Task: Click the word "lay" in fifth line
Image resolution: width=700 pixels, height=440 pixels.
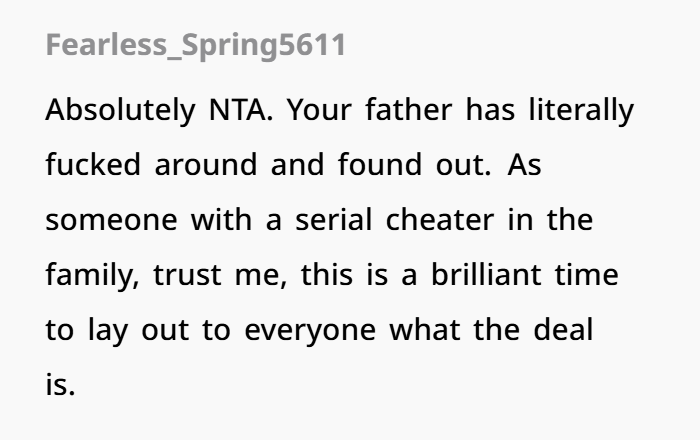Action: click(x=108, y=331)
